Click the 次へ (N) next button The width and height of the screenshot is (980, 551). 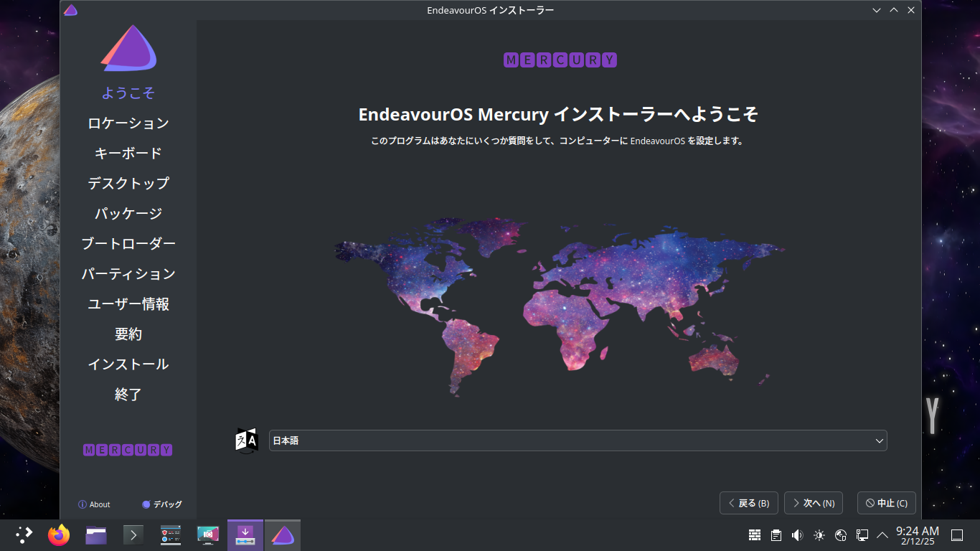tap(814, 503)
